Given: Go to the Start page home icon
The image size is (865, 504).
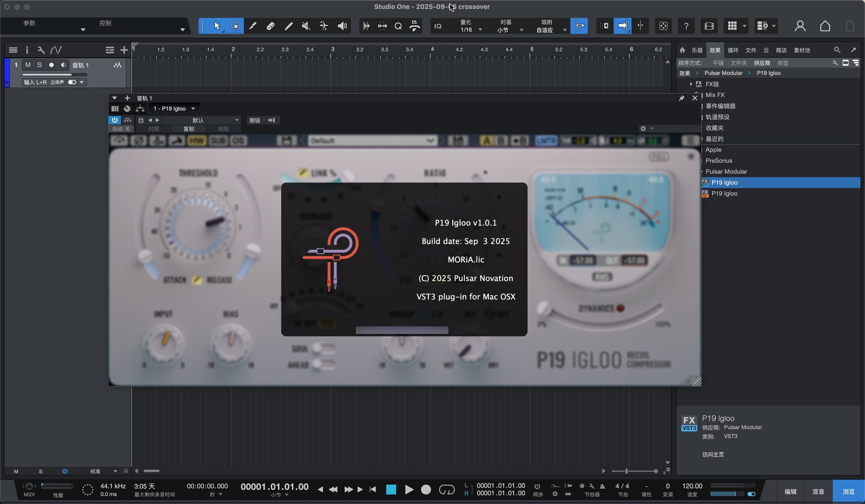Looking at the screenshot, I should [825, 26].
